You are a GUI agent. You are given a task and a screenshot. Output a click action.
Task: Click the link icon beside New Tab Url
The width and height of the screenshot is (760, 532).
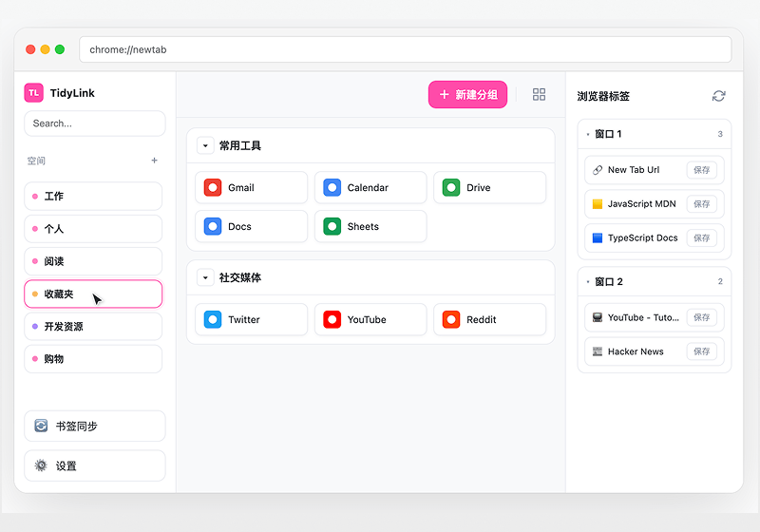pyautogui.click(x=598, y=170)
